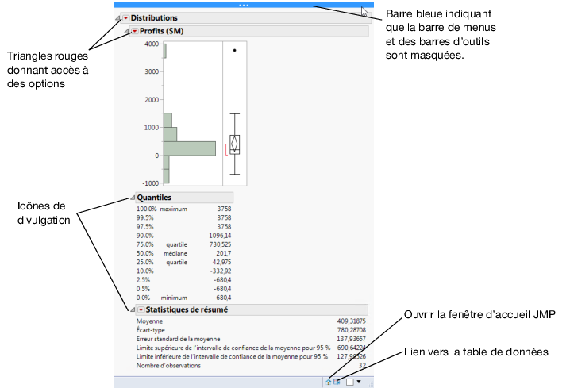The width and height of the screenshot is (570, 392).
Task: Collapse Statistiques de résumé disclosure icon
Action: [x=133, y=309]
